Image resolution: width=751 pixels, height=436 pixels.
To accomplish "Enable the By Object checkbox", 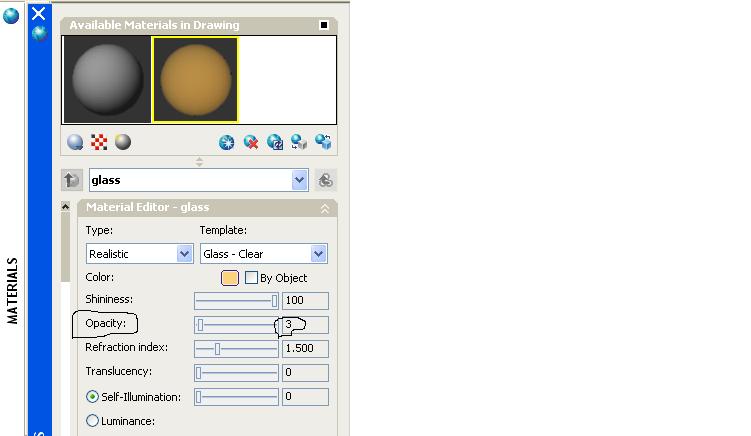I will coord(251,277).
